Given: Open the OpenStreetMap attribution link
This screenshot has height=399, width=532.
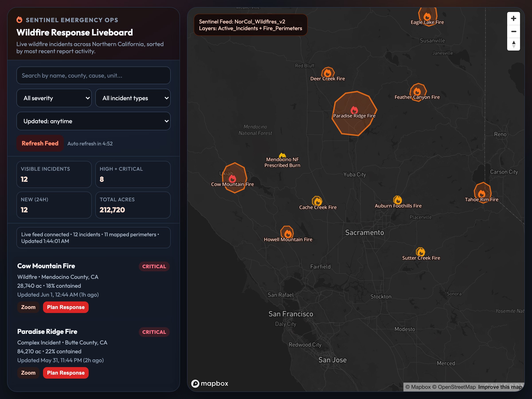Looking at the screenshot, I should tap(454, 387).
